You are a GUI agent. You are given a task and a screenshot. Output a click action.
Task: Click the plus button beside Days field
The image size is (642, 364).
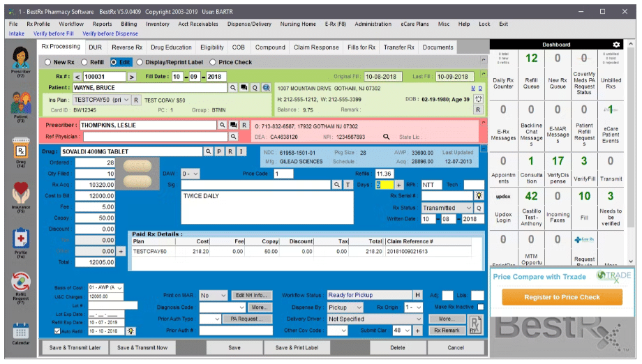pos(398,185)
